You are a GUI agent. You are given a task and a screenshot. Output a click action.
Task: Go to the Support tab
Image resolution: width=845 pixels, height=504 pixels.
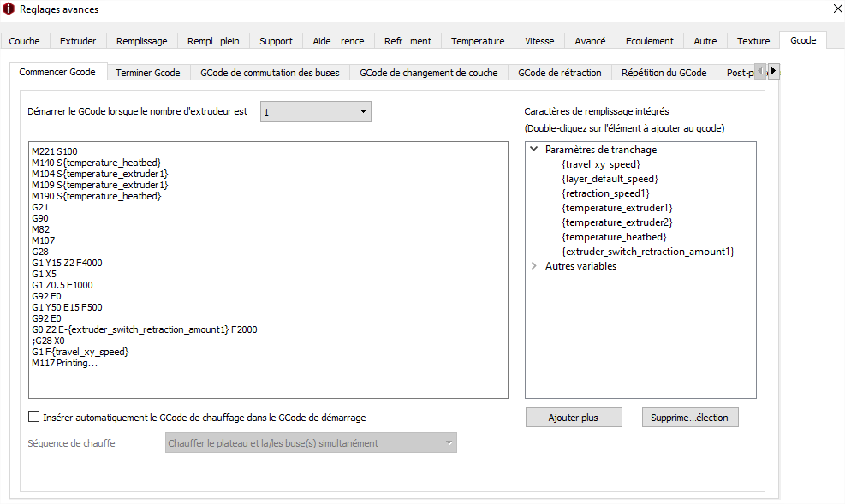coord(276,41)
